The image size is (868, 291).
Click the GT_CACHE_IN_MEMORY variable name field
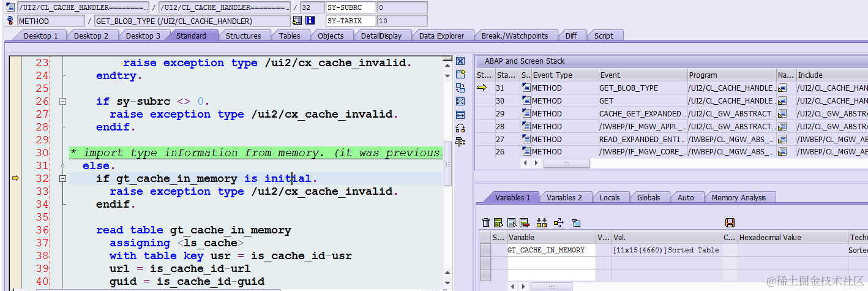(x=551, y=250)
